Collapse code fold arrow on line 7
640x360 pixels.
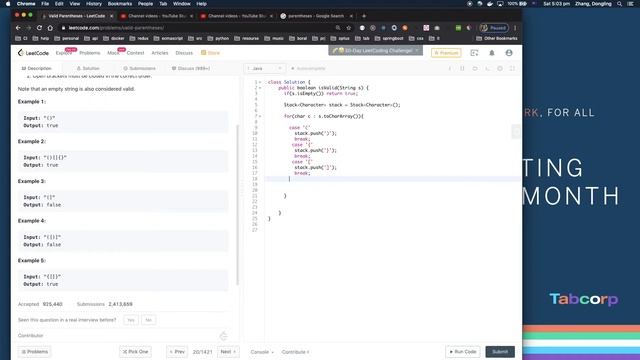[x=260, y=116]
